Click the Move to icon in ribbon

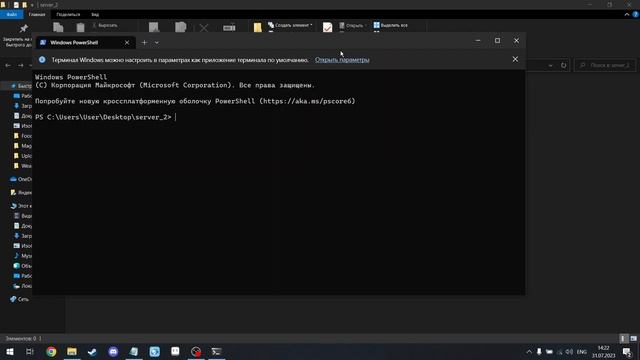pos(154,27)
